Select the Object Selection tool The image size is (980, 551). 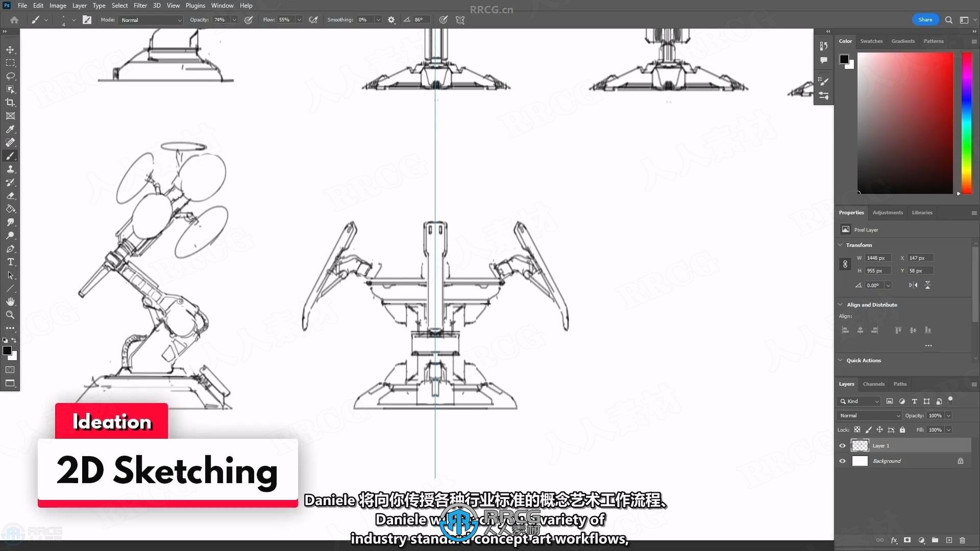[10, 89]
